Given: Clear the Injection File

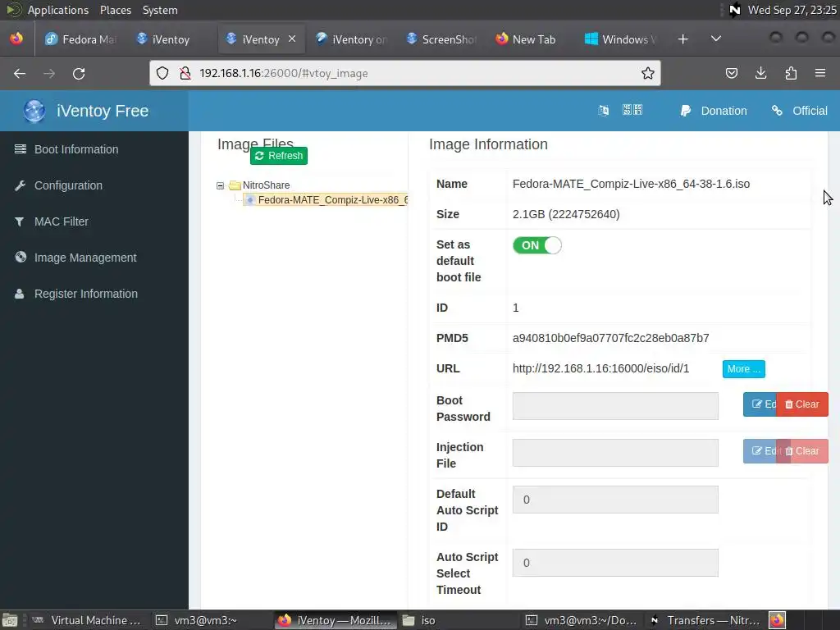Looking at the screenshot, I should coord(802,451).
